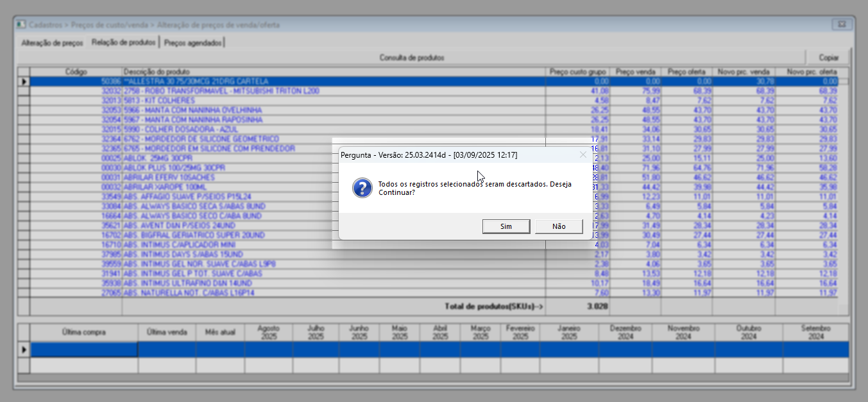Select row ABS. INTIMUS GEL NOR. SUAVE C/ABAS L9P8
The width and height of the screenshot is (868, 402).
tap(434, 264)
